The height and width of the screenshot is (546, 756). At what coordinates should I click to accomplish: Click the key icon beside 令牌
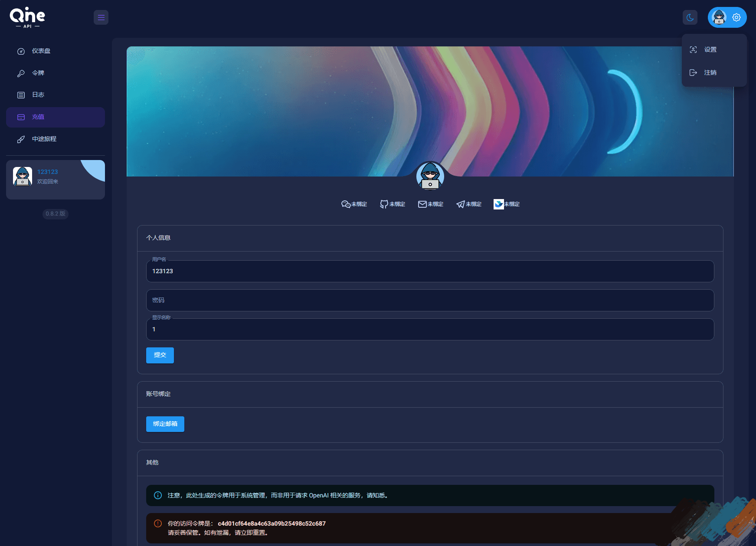21,73
